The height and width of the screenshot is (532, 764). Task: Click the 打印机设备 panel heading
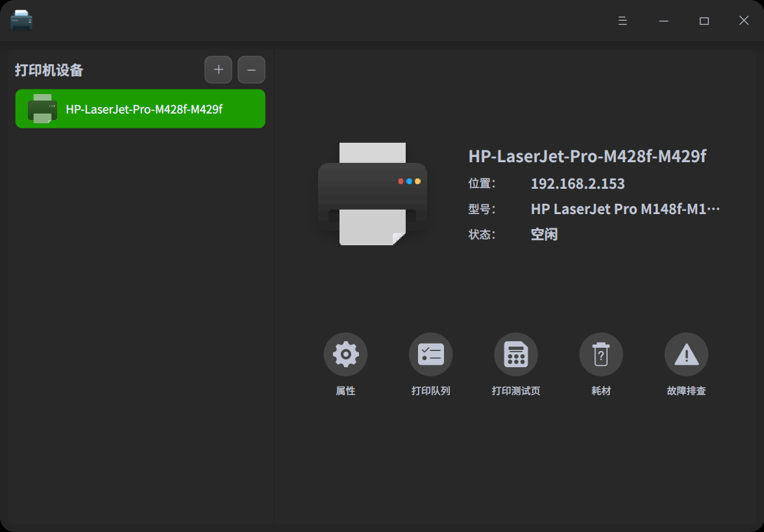[x=49, y=70]
